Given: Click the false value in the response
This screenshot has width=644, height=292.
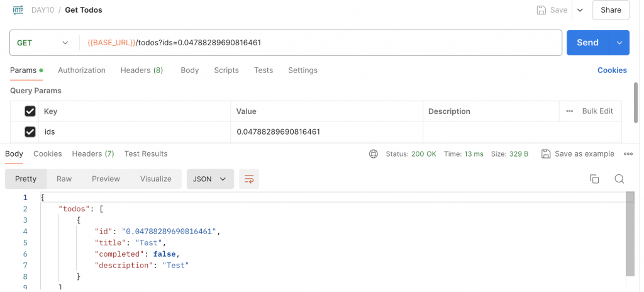Looking at the screenshot, I should point(165,254).
